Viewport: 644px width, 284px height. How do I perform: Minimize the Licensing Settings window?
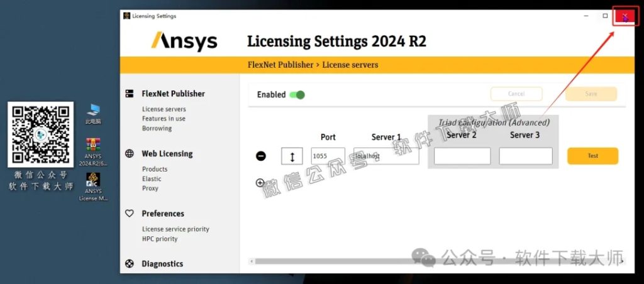pyautogui.click(x=586, y=16)
